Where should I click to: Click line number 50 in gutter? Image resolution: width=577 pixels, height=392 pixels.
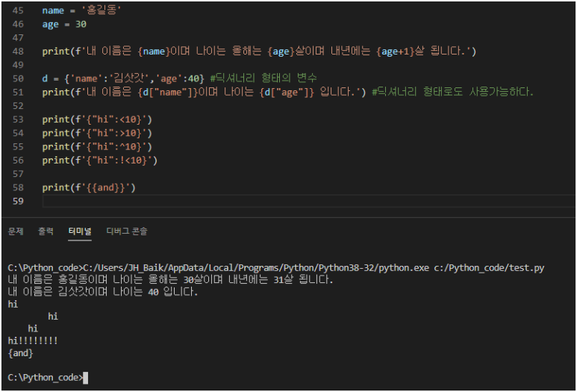point(18,78)
